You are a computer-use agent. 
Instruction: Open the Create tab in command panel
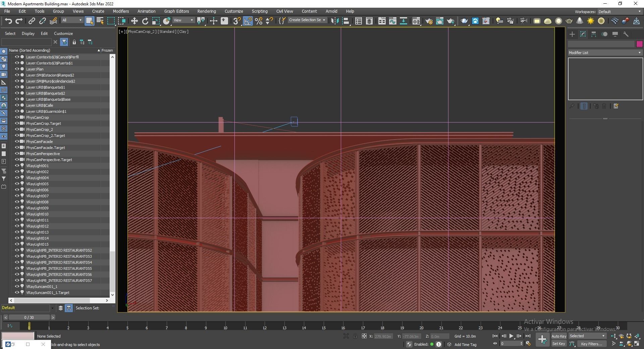coord(572,34)
